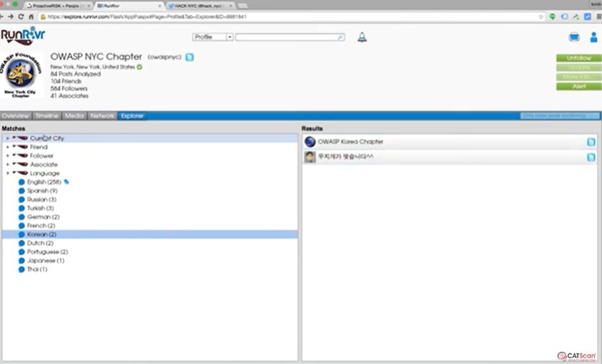Collapse the Language tree node

[x=8, y=173]
